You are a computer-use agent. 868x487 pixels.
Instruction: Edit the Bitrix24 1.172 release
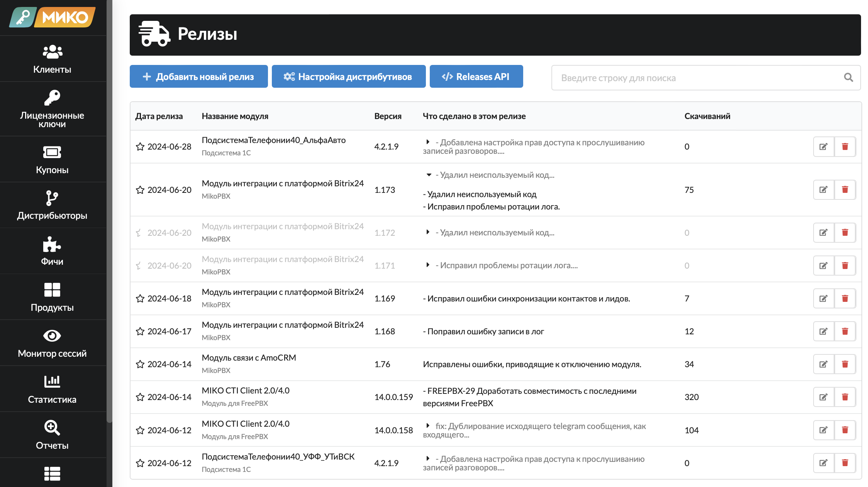click(x=824, y=233)
